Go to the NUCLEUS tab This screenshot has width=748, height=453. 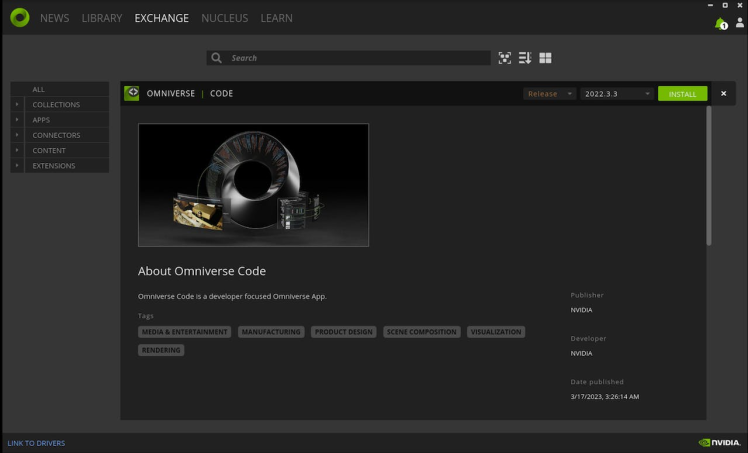224,18
